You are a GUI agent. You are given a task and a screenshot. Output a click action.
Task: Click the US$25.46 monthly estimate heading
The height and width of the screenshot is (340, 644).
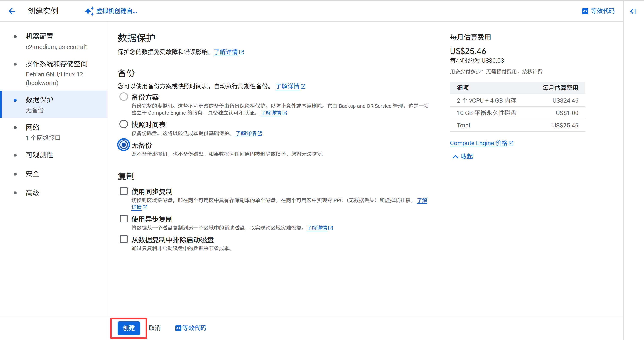468,51
